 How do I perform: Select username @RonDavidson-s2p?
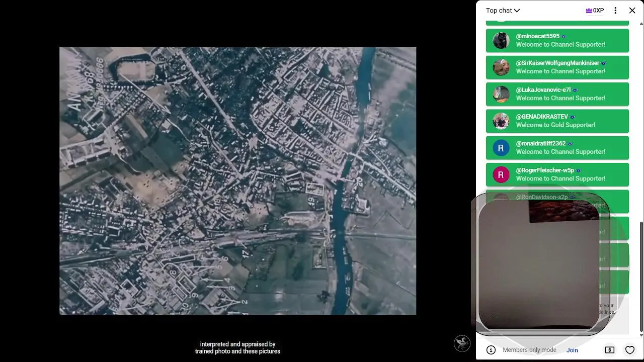coord(542,197)
